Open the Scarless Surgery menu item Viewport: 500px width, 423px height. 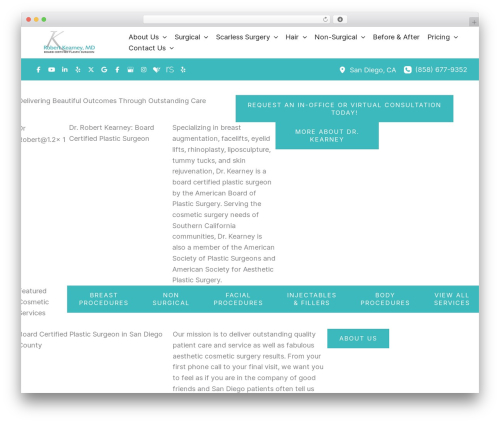(x=243, y=37)
